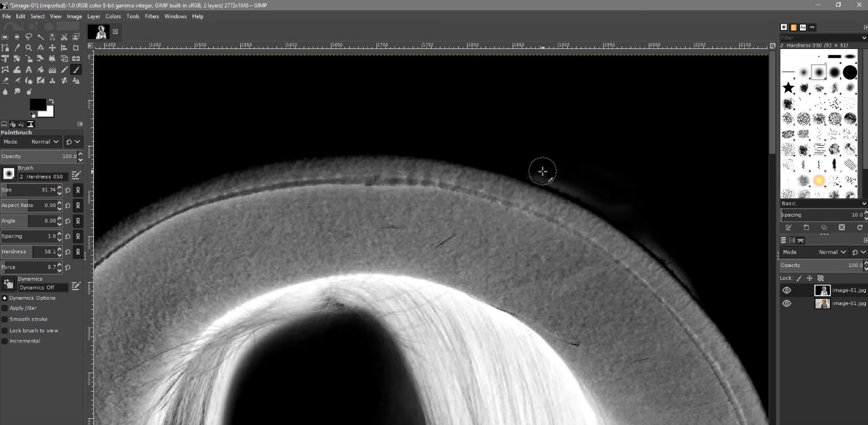Select the Alignment tool
868x425 pixels.
pyautogui.click(x=64, y=48)
